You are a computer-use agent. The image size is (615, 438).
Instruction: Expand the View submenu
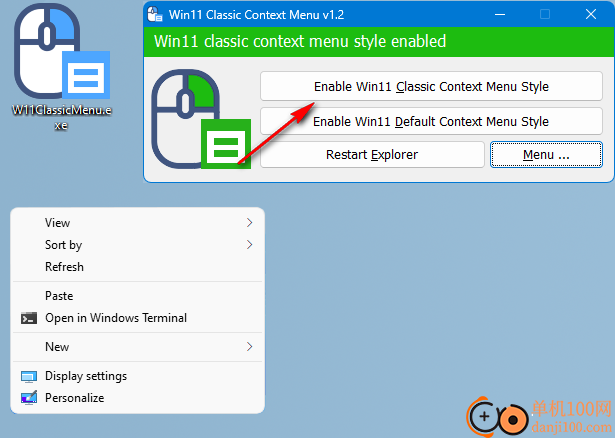pyautogui.click(x=137, y=223)
